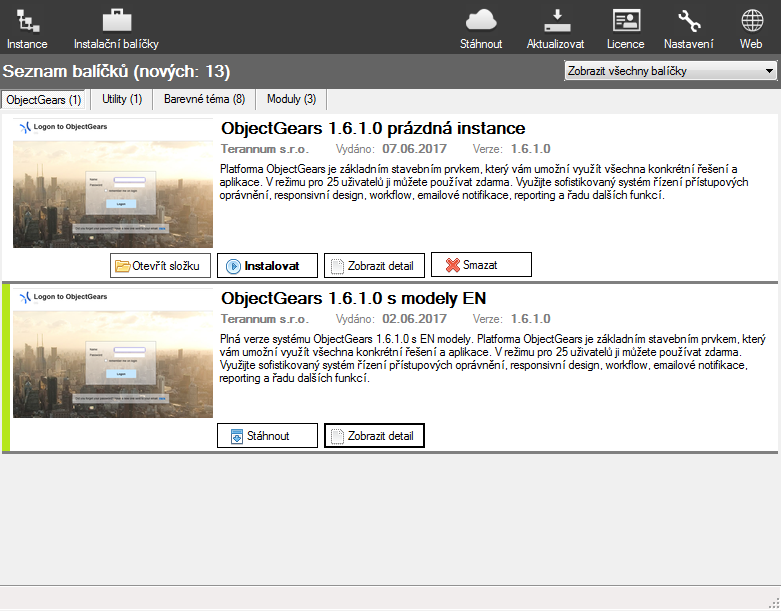Click the window resize grip in status bar
The image size is (781, 611).
pos(774,603)
